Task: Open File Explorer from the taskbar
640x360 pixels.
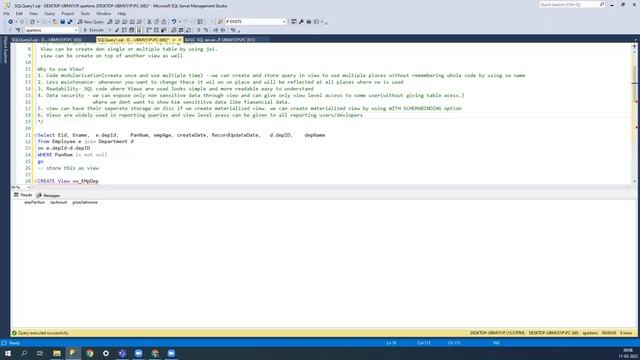Action: point(57,353)
